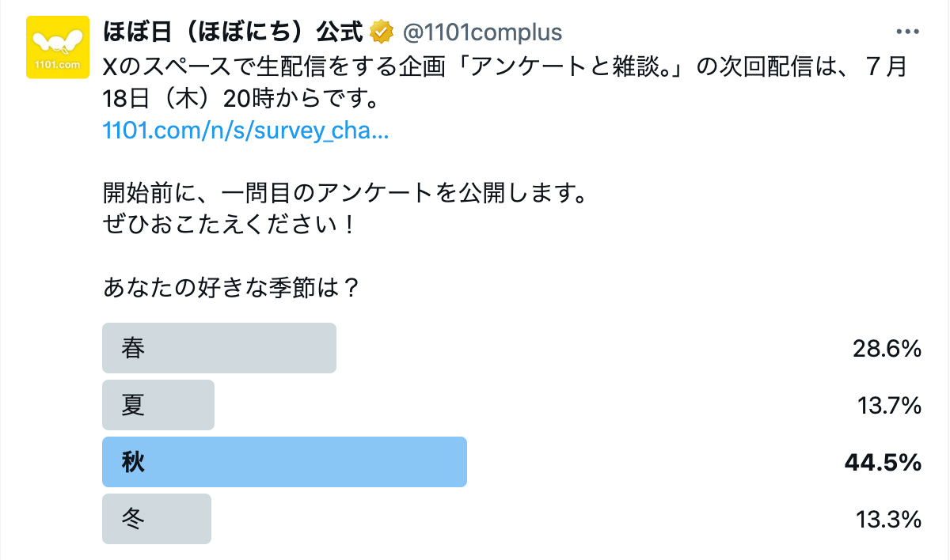The width and height of the screenshot is (950, 560).
Task: Click the line 開始前に、一問目のアンケートを公開します。
Action: click(x=344, y=192)
